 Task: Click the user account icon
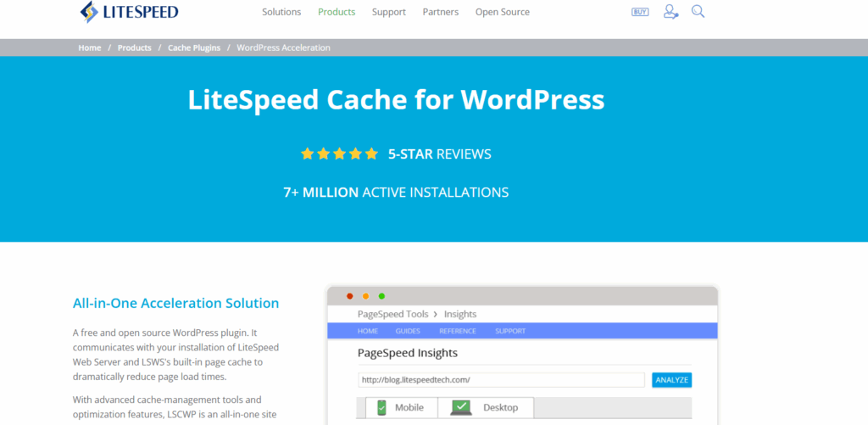(x=670, y=12)
